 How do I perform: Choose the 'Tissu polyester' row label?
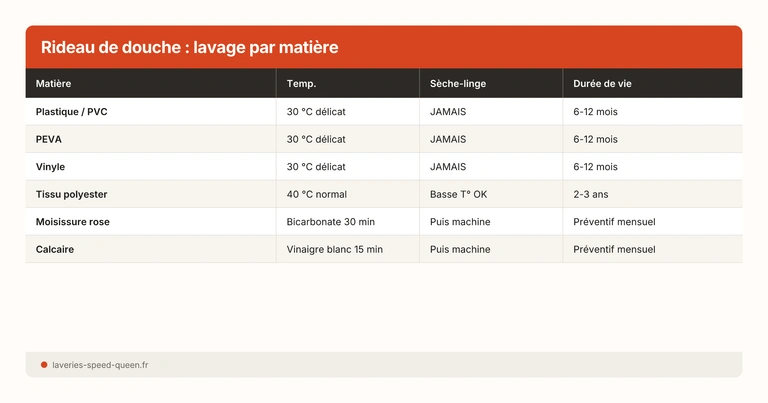[71, 194]
